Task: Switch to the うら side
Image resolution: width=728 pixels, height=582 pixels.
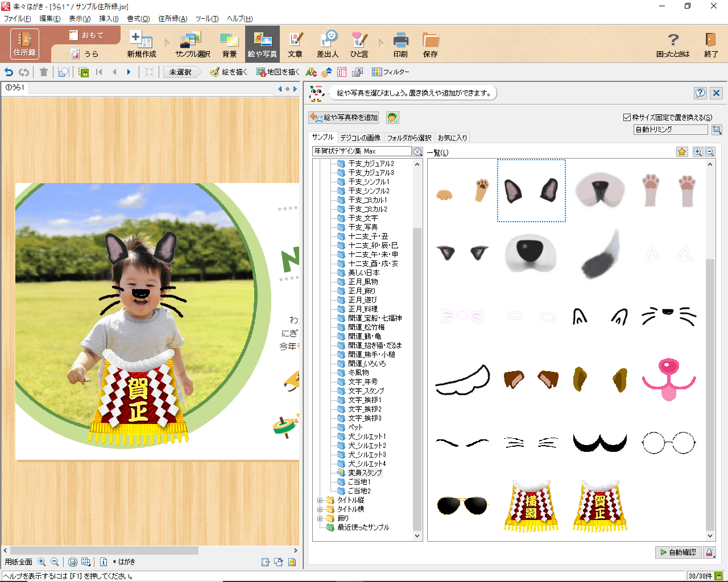Action: (85, 53)
